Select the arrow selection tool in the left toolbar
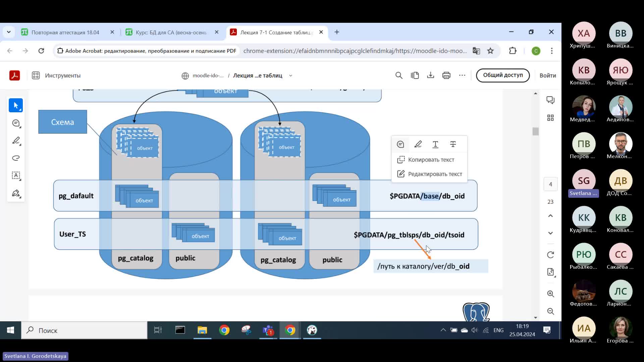Screen dimensions: 644x362 pyautogui.click(x=16, y=105)
